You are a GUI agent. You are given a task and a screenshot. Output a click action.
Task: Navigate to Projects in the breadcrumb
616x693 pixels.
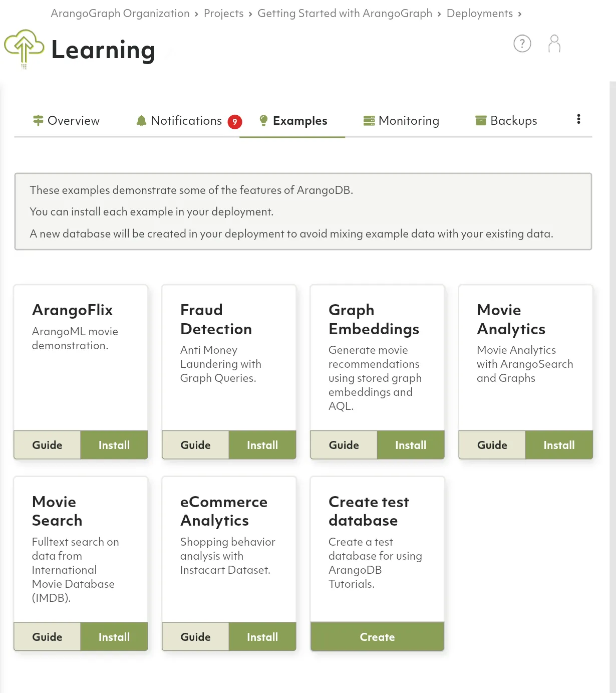coord(223,14)
